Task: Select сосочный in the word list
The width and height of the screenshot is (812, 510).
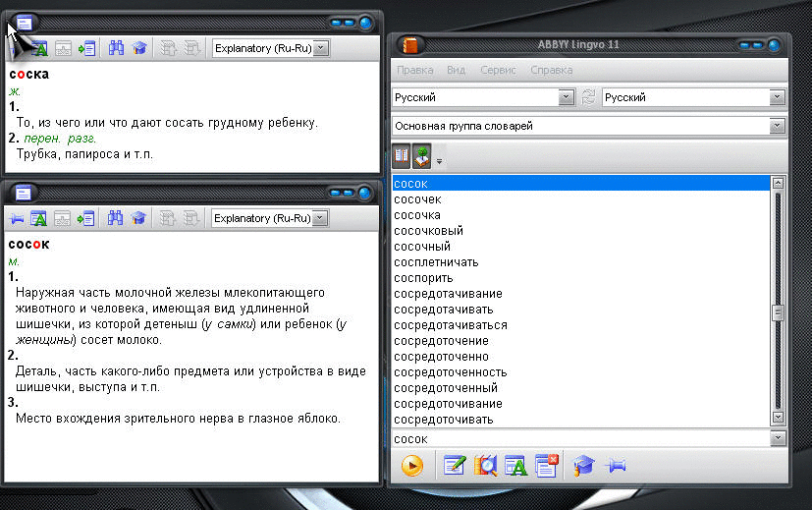Action: click(x=581, y=247)
